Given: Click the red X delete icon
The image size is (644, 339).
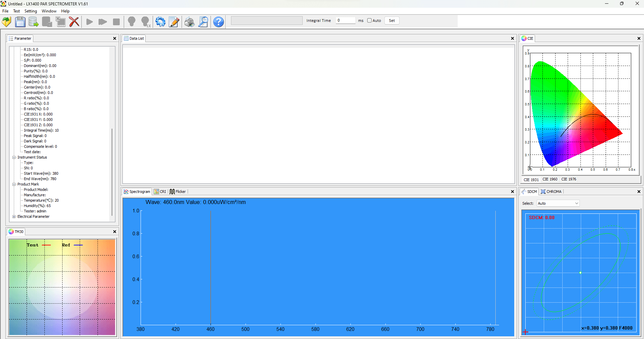Looking at the screenshot, I should 74,22.
